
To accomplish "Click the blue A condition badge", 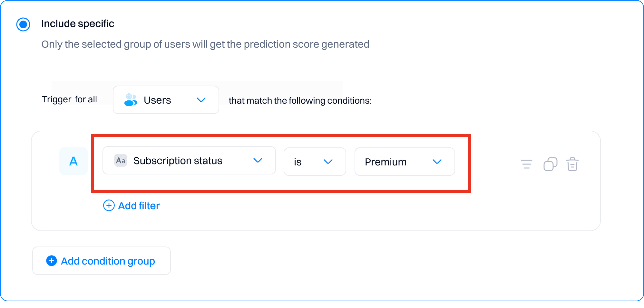I will [73, 161].
